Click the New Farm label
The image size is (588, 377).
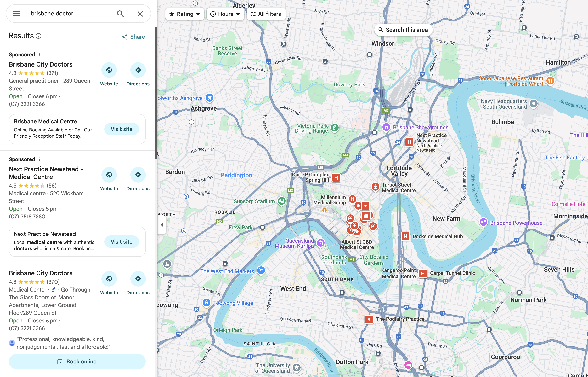(446, 219)
